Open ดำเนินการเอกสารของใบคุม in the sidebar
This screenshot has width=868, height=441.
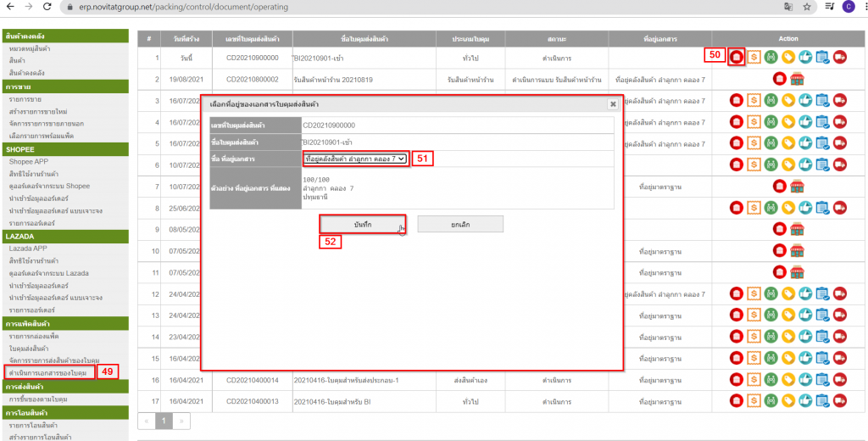47,372
